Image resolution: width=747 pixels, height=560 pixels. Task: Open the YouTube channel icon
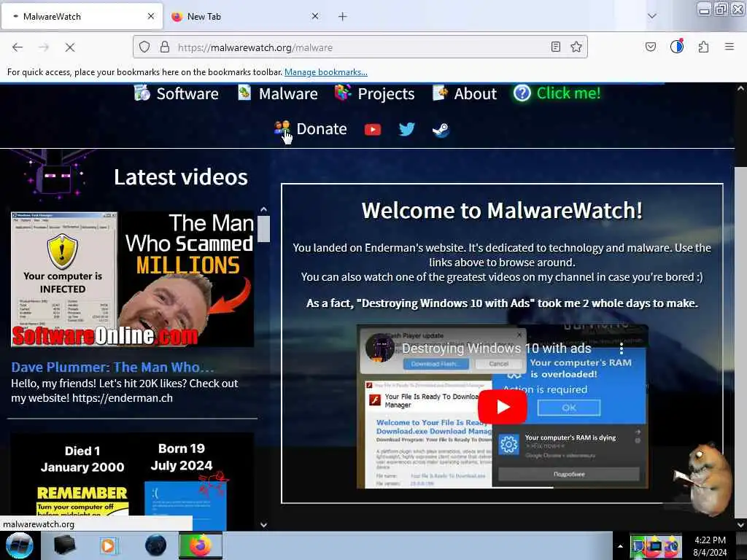click(373, 130)
